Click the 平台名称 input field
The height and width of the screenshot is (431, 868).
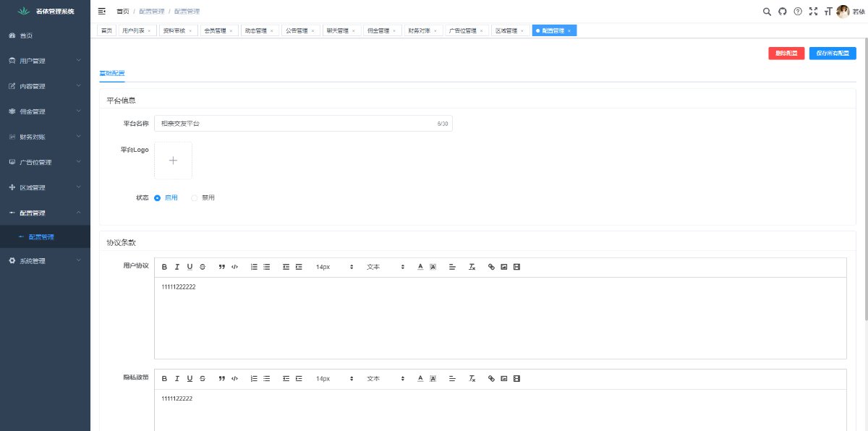303,124
